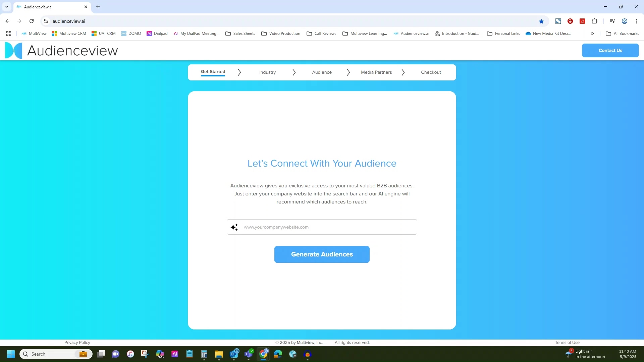Expand the hidden bookmarks overflow chevron
The height and width of the screenshot is (362, 644).
coord(592,34)
